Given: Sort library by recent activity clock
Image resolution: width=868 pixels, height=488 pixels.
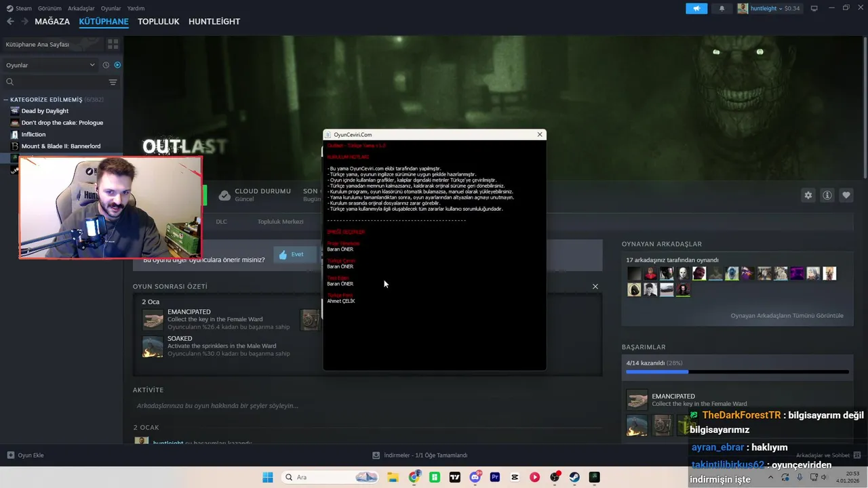Looking at the screenshot, I should coord(106,65).
